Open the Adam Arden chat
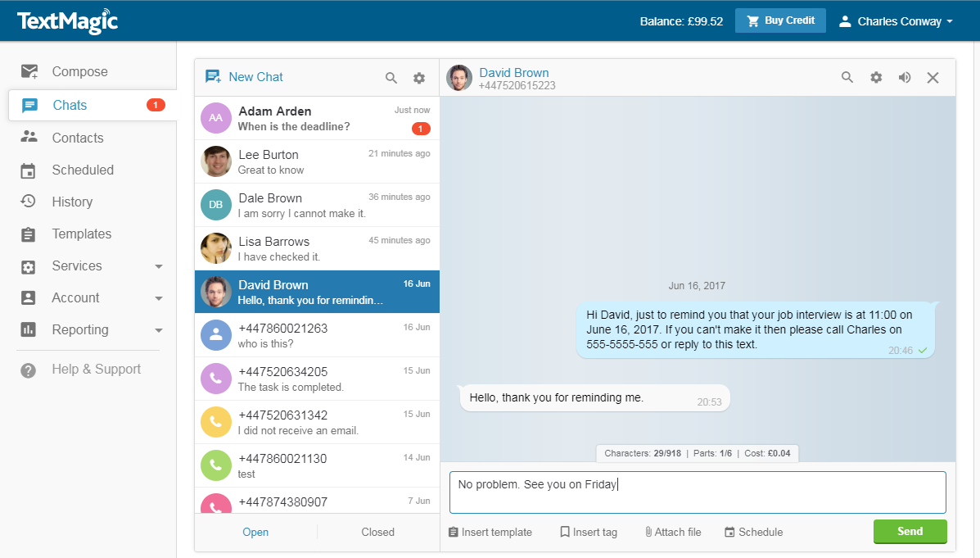The image size is (980, 558). pyautogui.click(x=317, y=118)
